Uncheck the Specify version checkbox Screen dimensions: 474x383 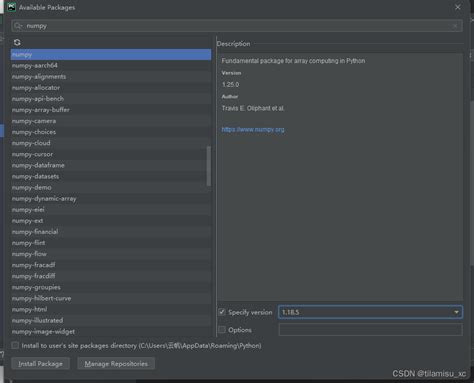222,312
